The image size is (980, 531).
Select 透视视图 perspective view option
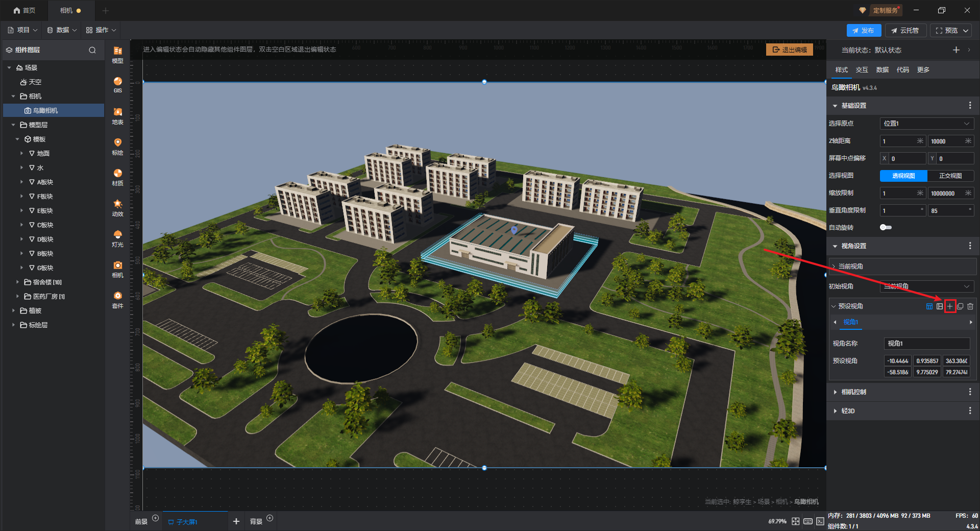pos(903,176)
